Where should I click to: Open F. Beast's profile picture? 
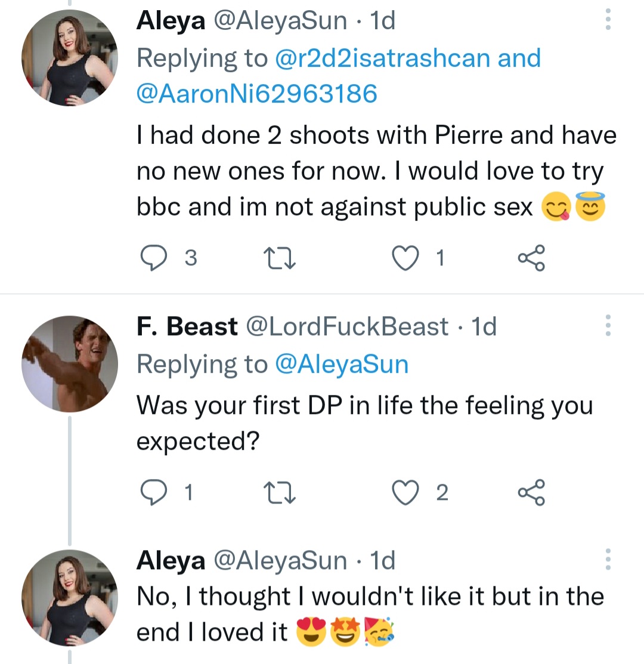coord(70,364)
